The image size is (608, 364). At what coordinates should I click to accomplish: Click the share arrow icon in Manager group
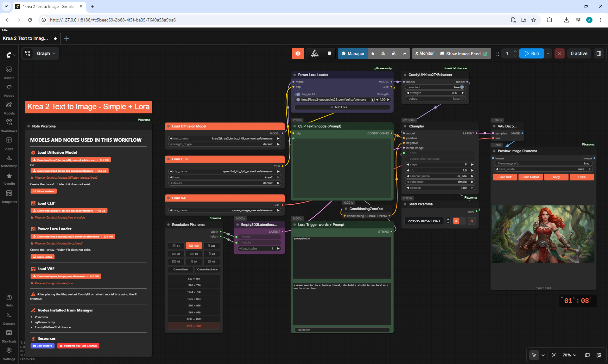[x=404, y=54]
